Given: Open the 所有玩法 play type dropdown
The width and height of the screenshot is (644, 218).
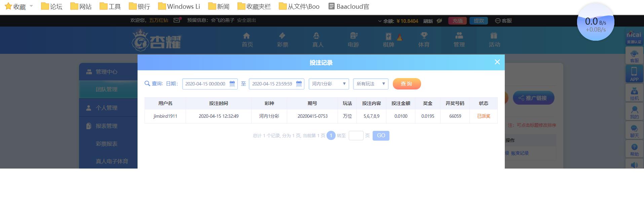Looking at the screenshot, I should tap(371, 84).
